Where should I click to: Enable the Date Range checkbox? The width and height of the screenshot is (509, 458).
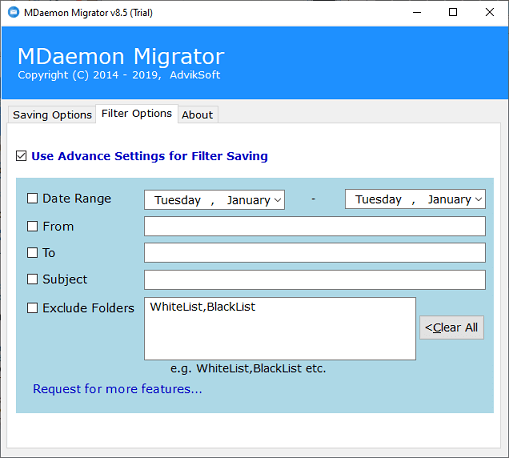(x=32, y=198)
